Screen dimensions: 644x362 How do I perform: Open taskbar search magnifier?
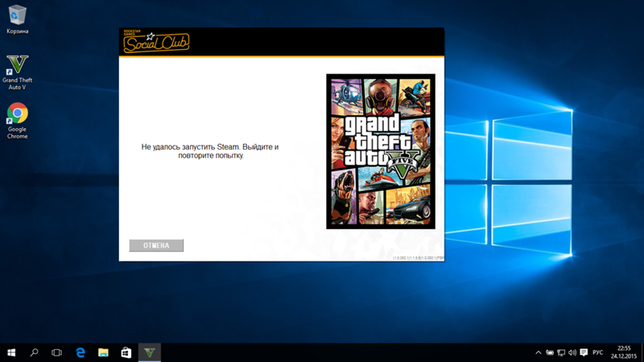coord(34,352)
